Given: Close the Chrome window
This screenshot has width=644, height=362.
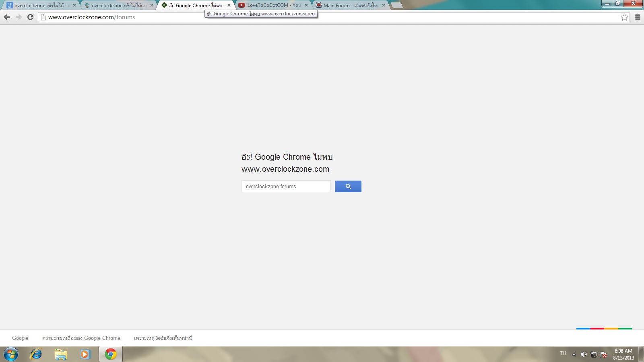Looking at the screenshot, I should pos(633,4).
